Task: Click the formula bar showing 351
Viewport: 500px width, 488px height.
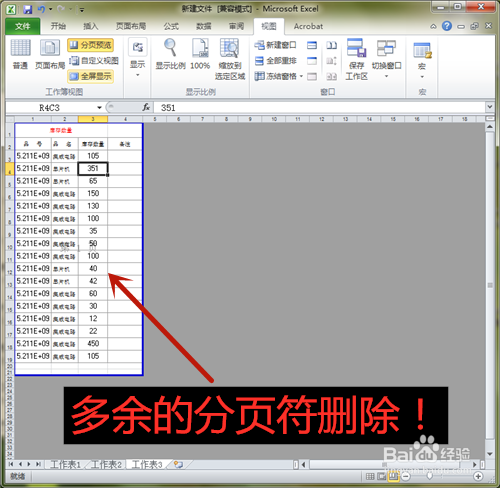Action: [318, 108]
